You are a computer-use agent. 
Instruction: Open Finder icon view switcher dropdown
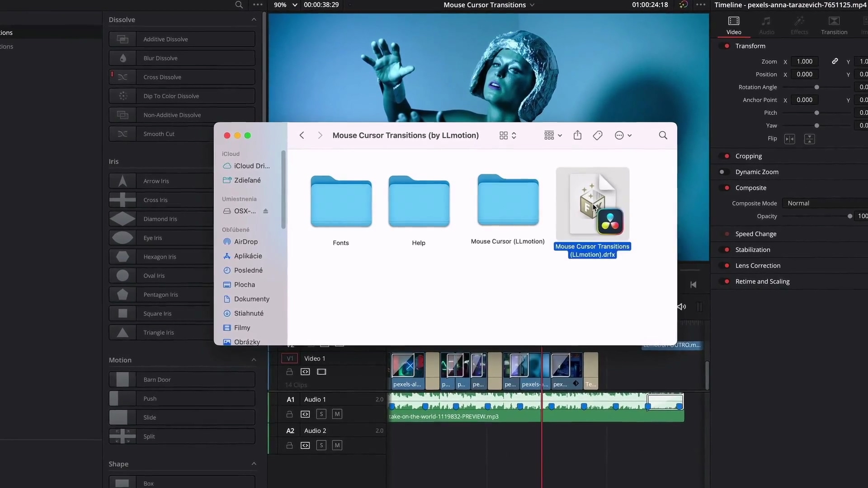[508, 135]
